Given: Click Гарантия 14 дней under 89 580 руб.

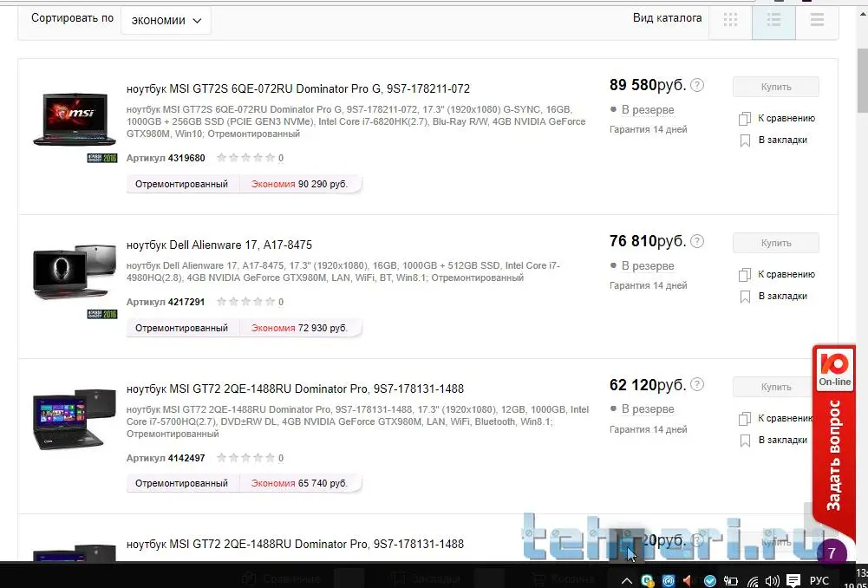Looking at the screenshot, I should (x=649, y=129).
